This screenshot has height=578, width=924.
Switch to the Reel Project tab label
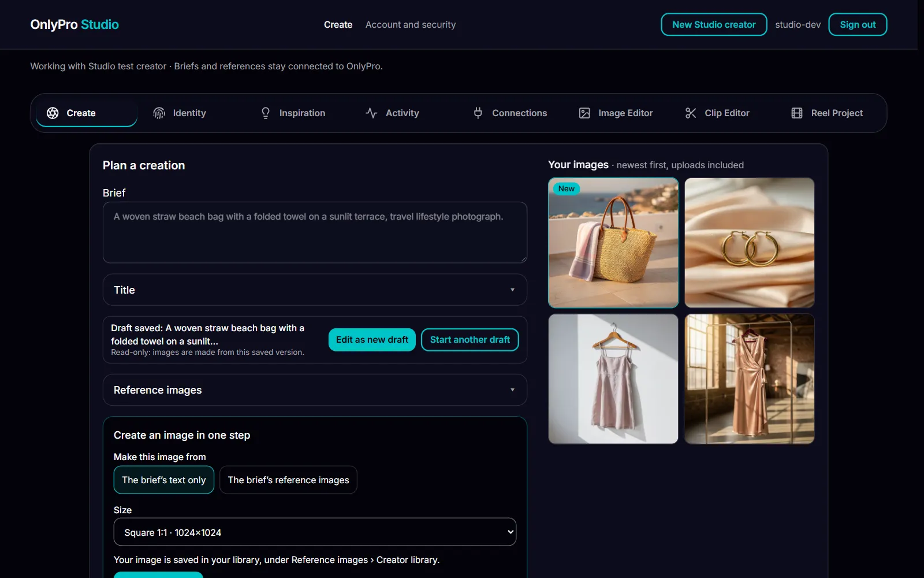point(837,113)
